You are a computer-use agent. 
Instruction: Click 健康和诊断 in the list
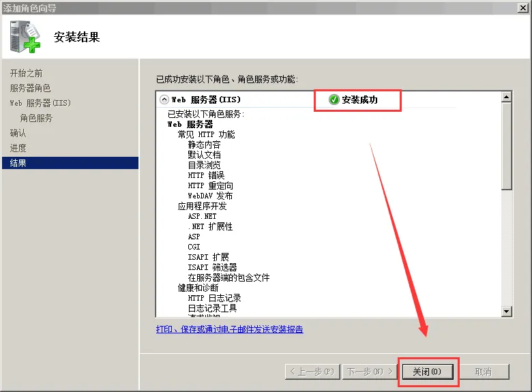198,288
